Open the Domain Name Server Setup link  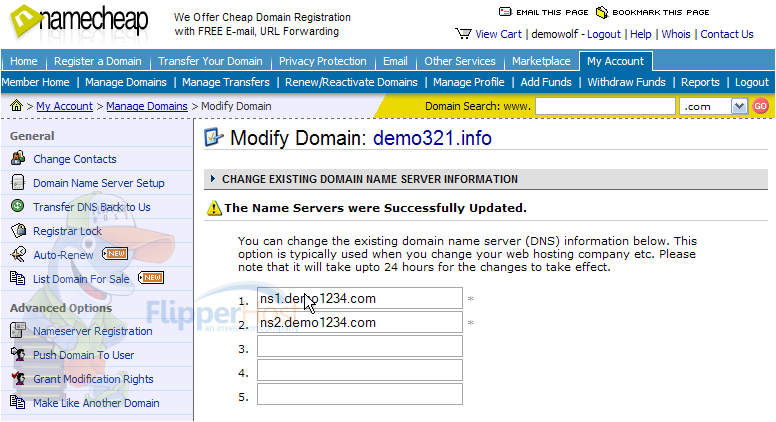98,183
